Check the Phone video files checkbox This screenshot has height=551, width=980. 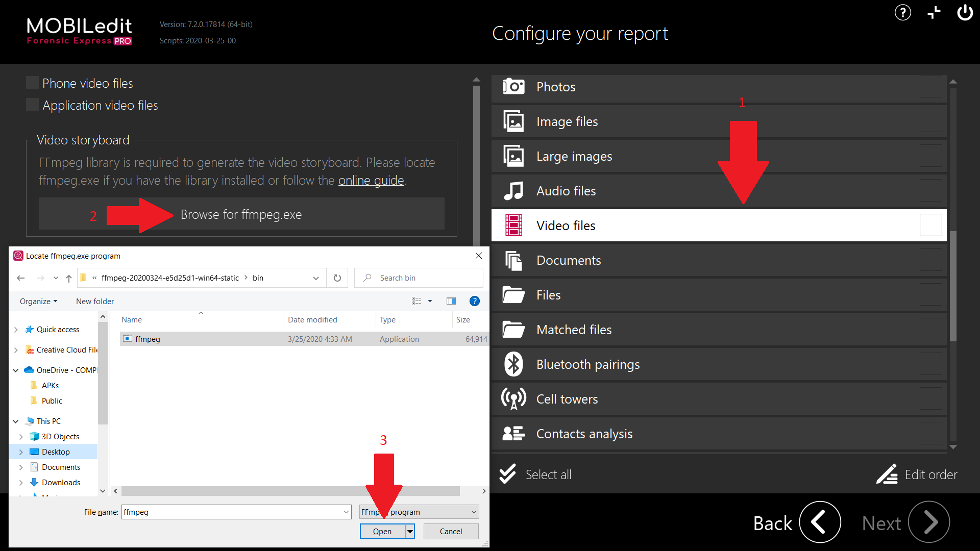click(x=32, y=83)
